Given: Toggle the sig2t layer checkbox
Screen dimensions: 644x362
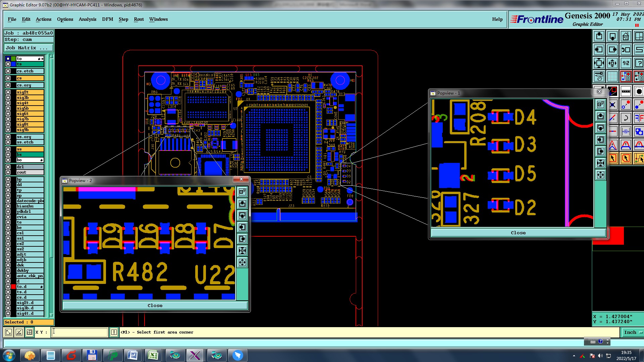Looking at the screenshot, I should click(x=8, y=92).
